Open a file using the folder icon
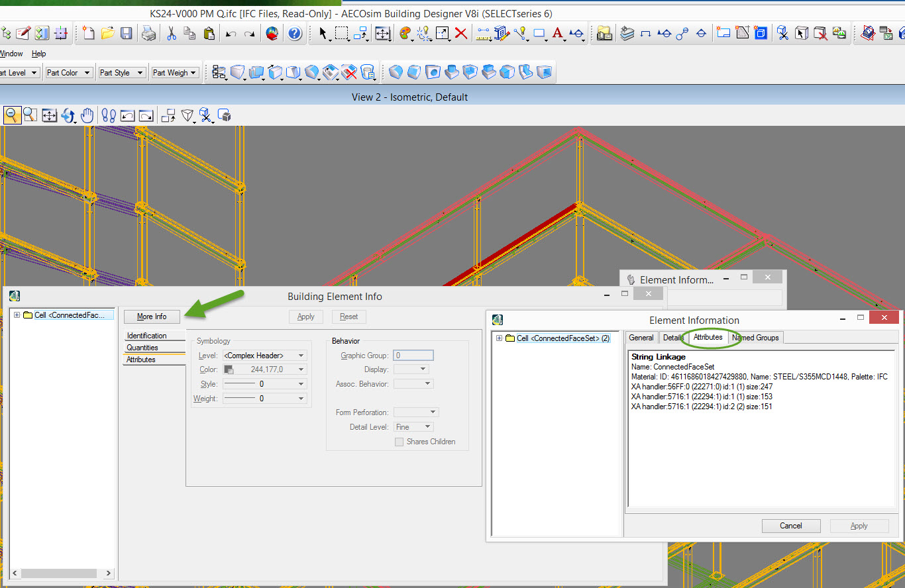Image resolution: width=905 pixels, height=588 pixels. click(x=107, y=33)
